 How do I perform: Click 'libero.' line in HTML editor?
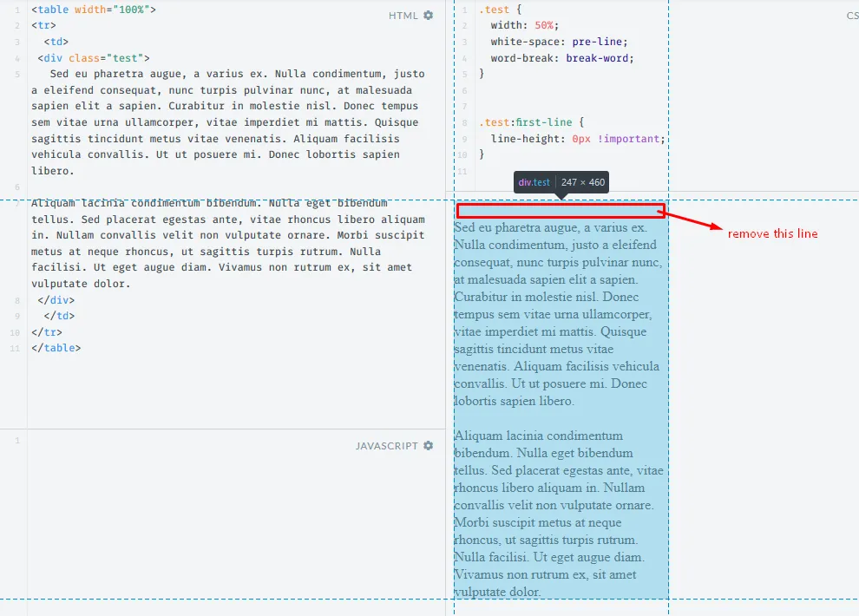(x=53, y=171)
